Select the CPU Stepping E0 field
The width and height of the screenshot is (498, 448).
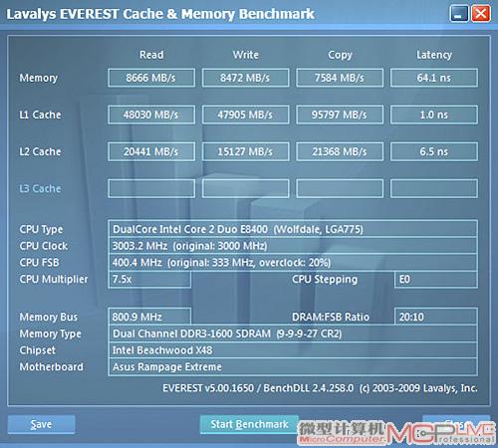pyautogui.click(x=436, y=280)
